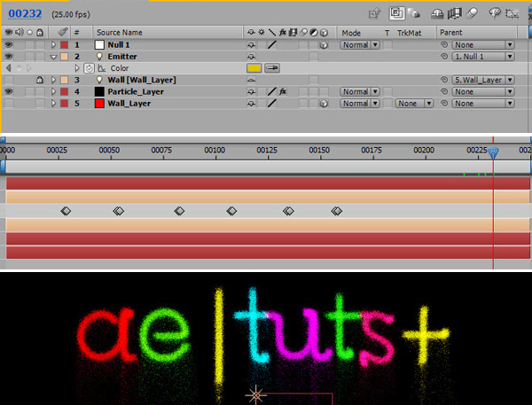Image resolution: width=532 pixels, height=405 pixels.
Task: Unlock the Wall [Wall_Layer] layer
Action: coord(40,80)
